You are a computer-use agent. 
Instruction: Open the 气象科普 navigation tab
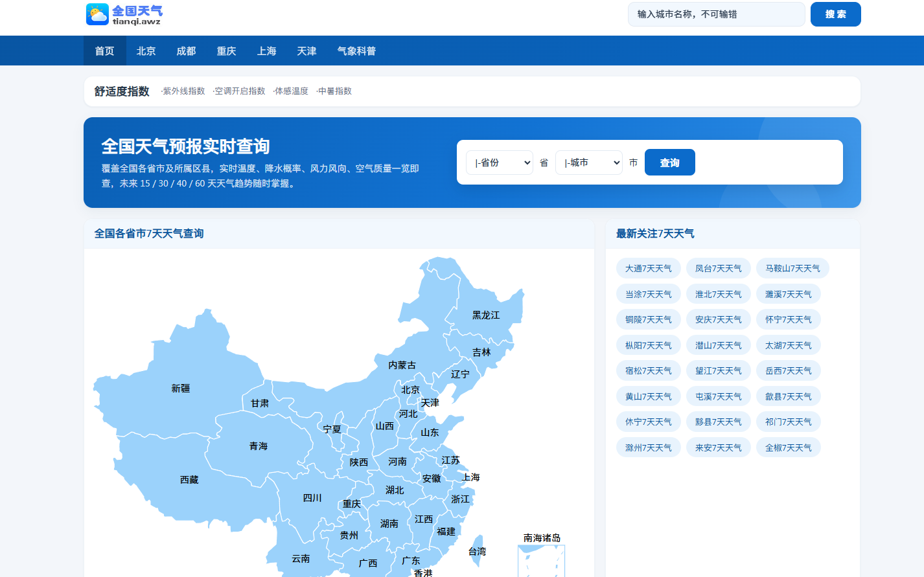point(356,51)
